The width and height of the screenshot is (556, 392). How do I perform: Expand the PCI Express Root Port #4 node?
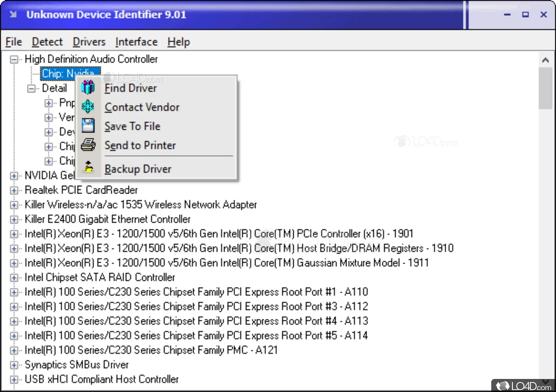coord(14,321)
